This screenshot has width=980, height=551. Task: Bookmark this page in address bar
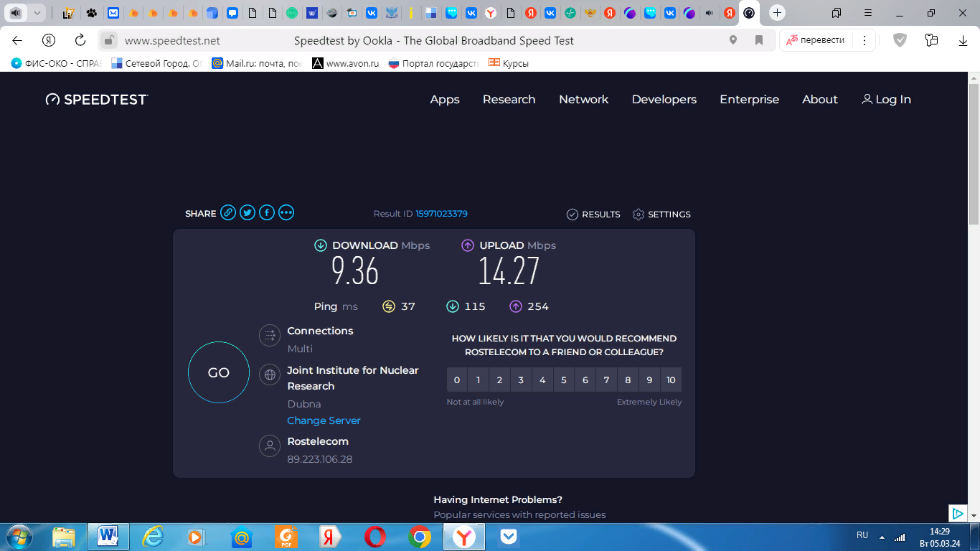(x=759, y=40)
